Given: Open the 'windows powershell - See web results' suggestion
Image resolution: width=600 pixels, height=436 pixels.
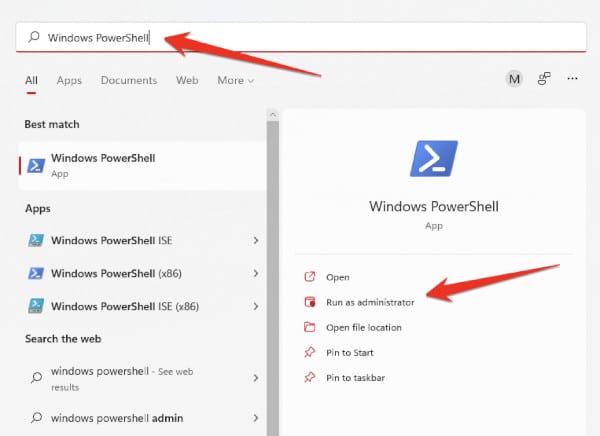Looking at the screenshot, I should [x=142, y=378].
